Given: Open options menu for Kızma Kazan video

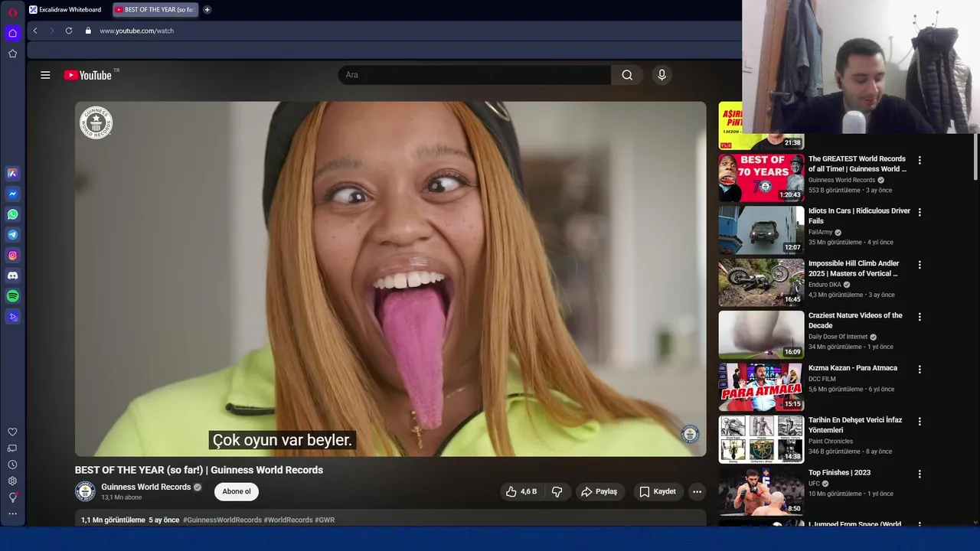Looking at the screenshot, I should [x=920, y=369].
